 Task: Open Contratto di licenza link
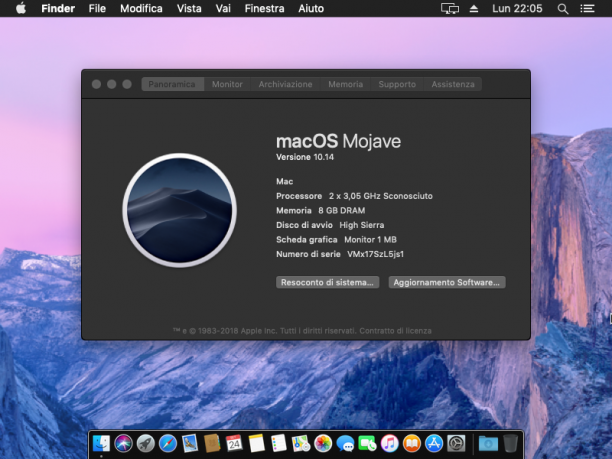(x=395, y=331)
